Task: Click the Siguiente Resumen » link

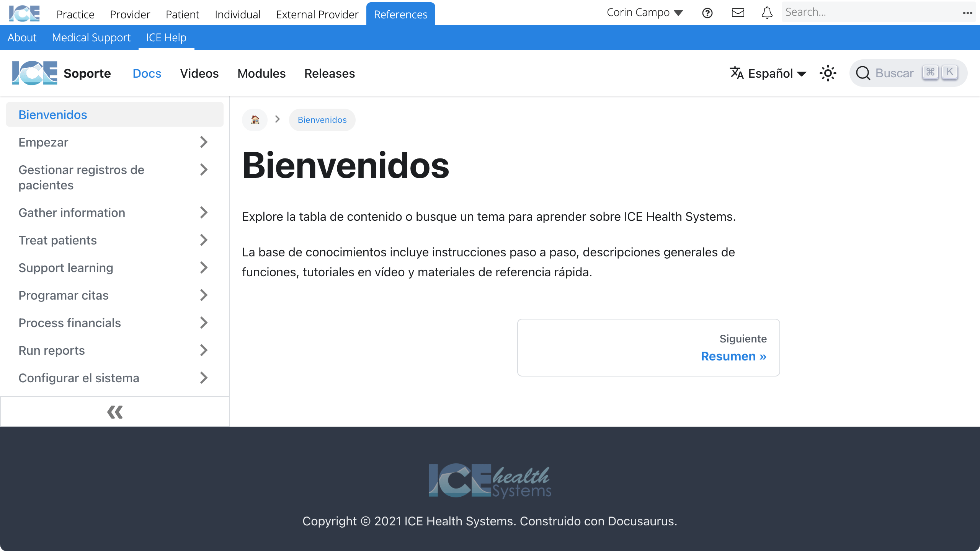Action: point(648,347)
